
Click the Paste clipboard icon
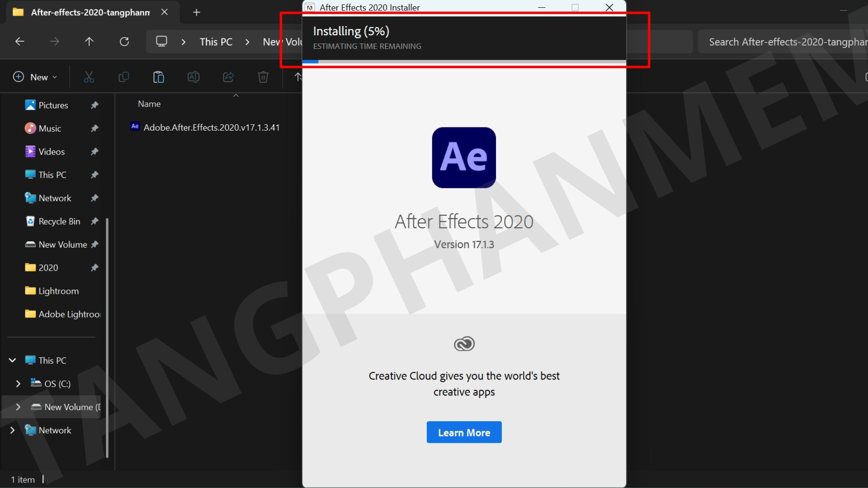(158, 77)
